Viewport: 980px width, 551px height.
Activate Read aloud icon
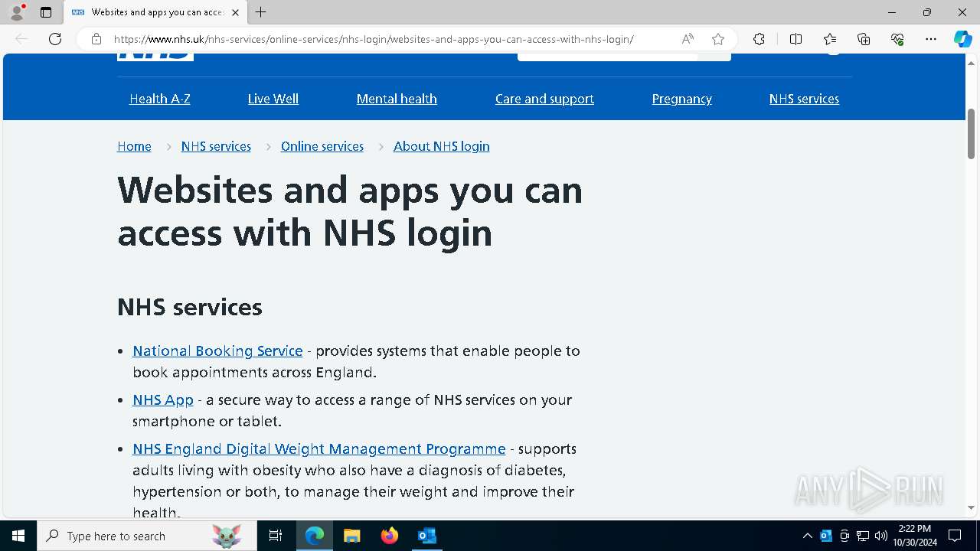pyautogui.click(x=688, y=39)
